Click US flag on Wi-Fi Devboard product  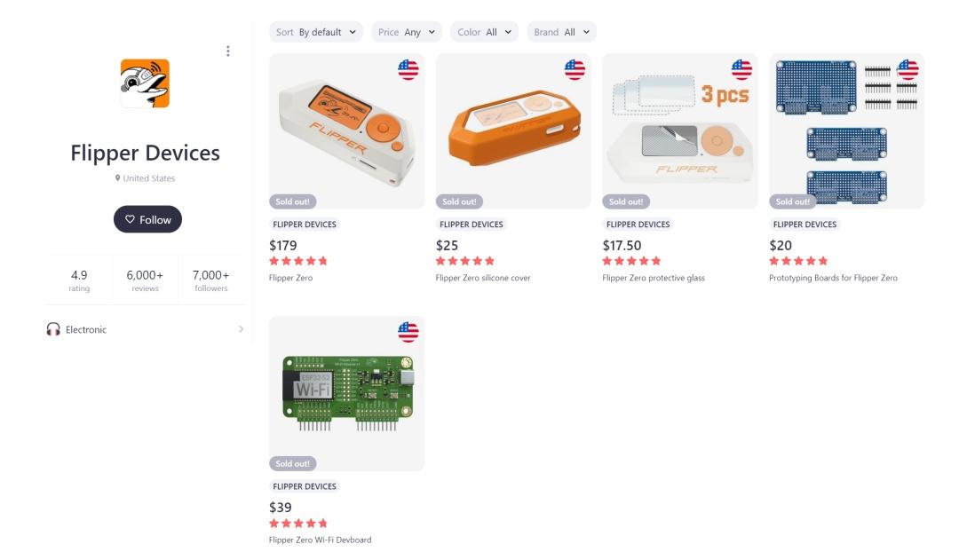coord(408,332)
